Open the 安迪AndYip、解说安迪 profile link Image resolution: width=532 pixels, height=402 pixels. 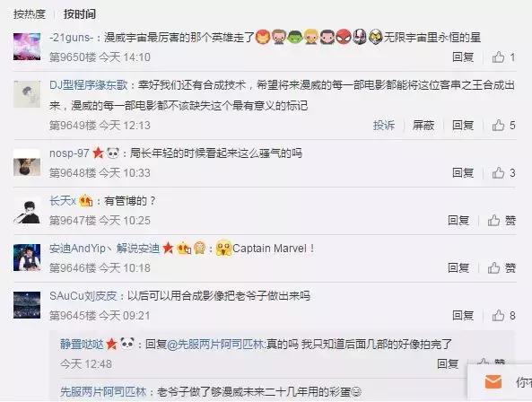click(104, 249)
